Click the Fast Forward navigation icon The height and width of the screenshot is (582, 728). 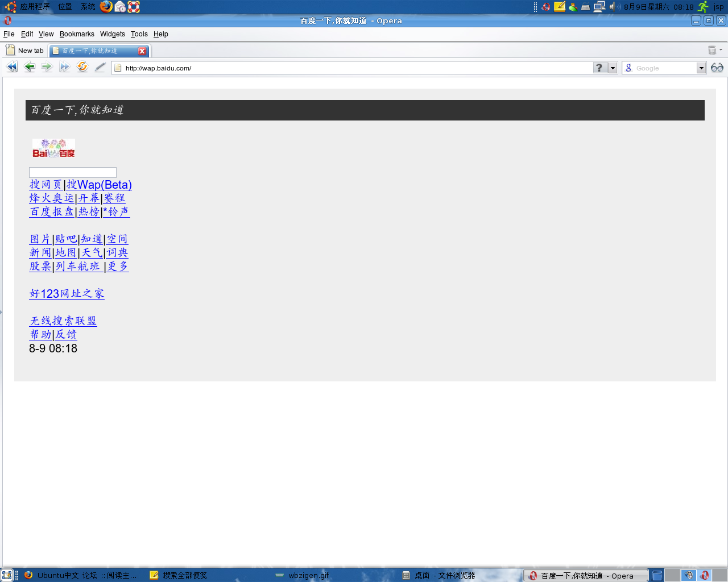click(x=64, y=67)
